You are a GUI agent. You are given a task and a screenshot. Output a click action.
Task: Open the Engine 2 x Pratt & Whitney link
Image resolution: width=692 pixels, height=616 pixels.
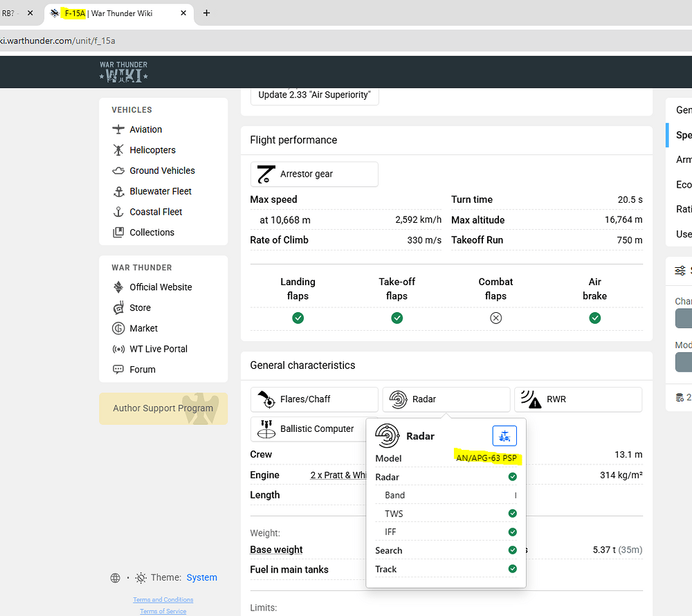tap(338, 475)
